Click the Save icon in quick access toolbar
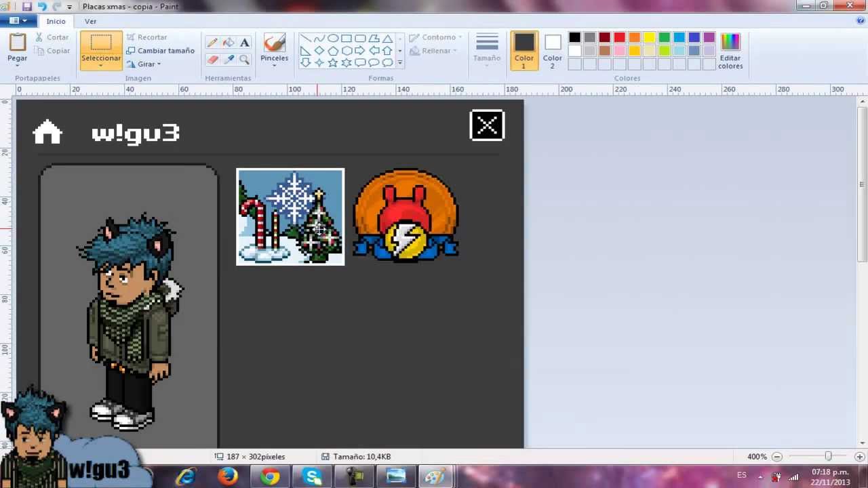Image resolution: width=868 pixels, height=488 pixels. tap(27, 6)
